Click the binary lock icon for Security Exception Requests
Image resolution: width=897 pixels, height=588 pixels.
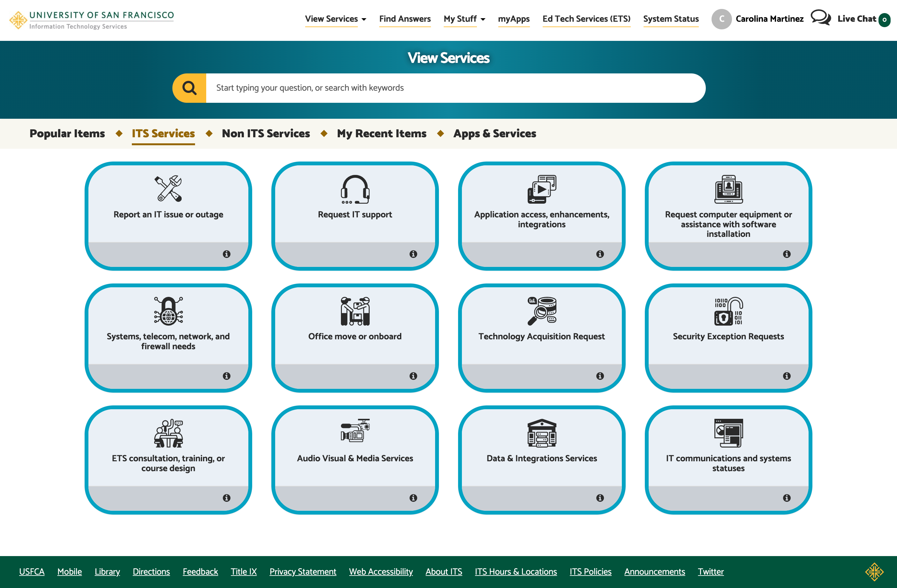[728, 311]
